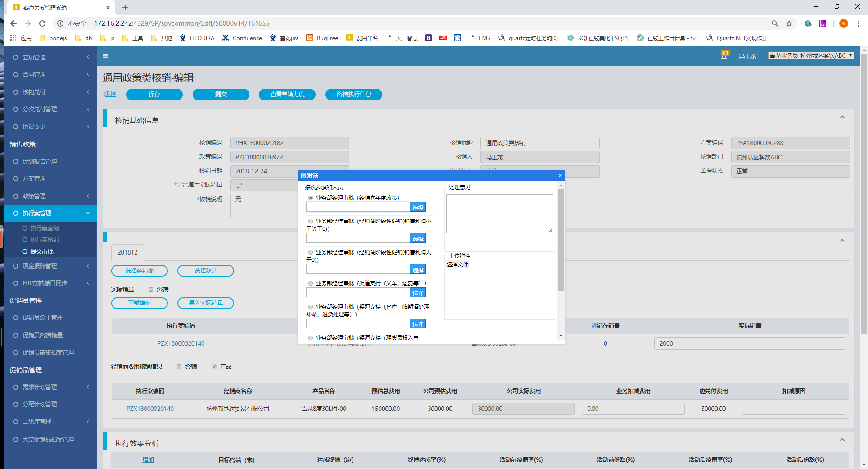Screen dimensions: 868x469
Task: Open 提交审批 in the sidebar submenu
Action: (41, 251)
